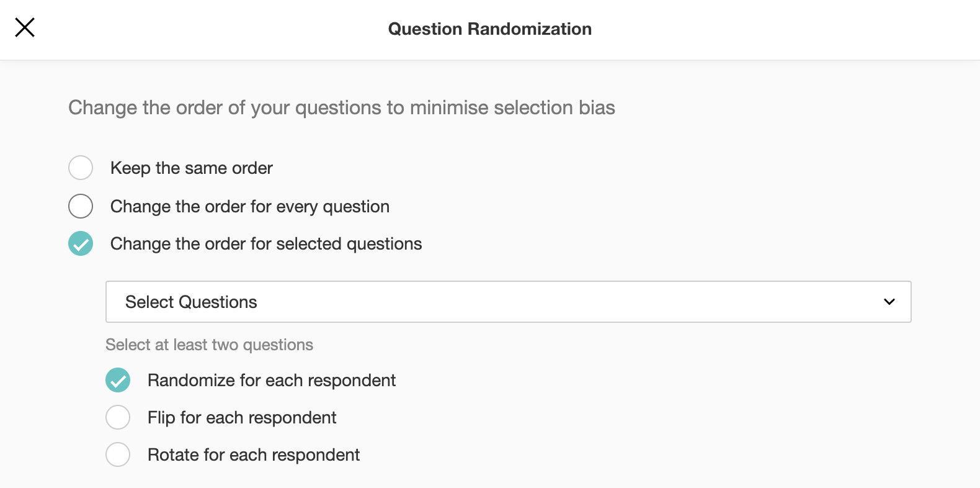980x488 pixels.
Task: Open the Select Questions dropdown
Action: tap(508, 302)
